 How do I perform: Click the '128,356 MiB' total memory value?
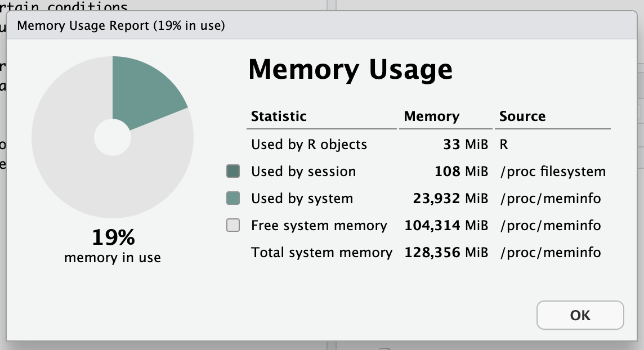point(446,253)
